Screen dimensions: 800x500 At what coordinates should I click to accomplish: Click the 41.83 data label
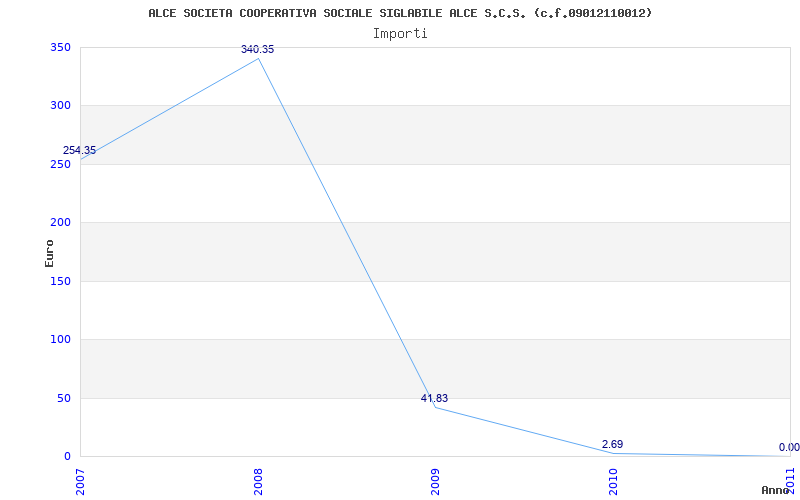coord(434,398)
